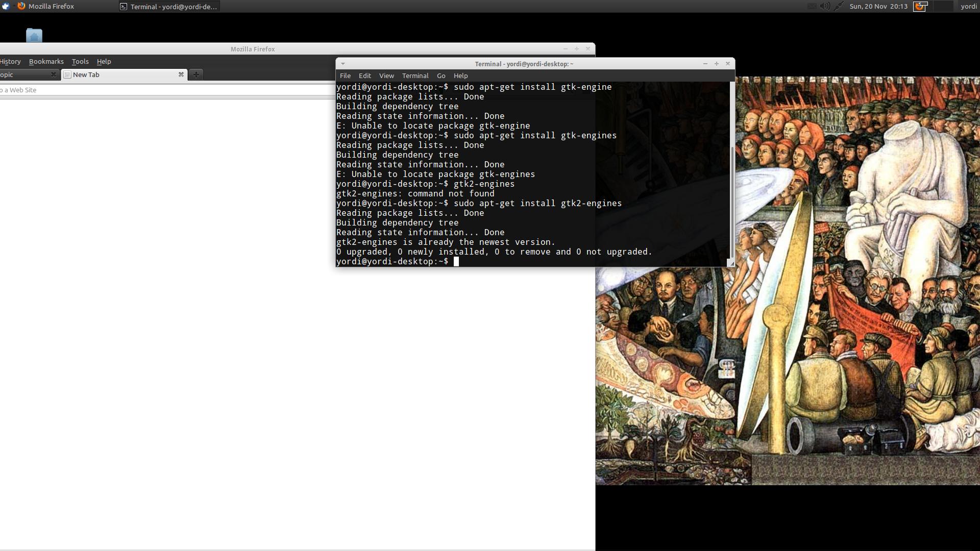This screenshot has width=980, height=551.
Task: Open the Terminal menu in Terminal
Action: tap(415, 76)
